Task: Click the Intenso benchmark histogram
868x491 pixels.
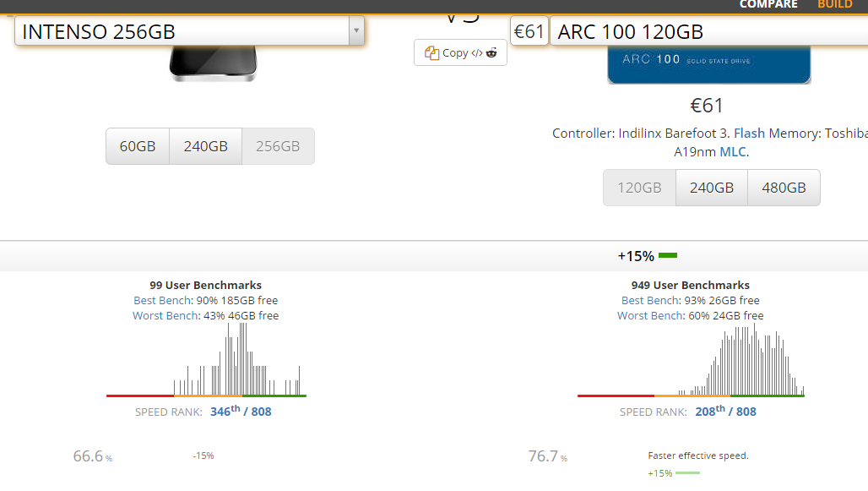Action: 207,360
